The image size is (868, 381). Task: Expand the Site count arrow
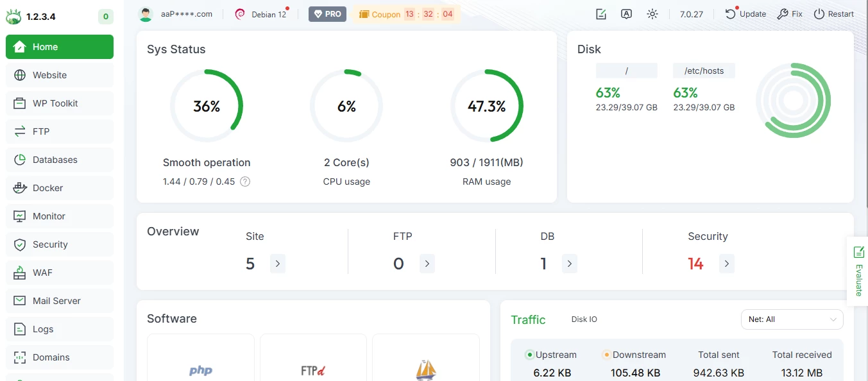[277, 264]
